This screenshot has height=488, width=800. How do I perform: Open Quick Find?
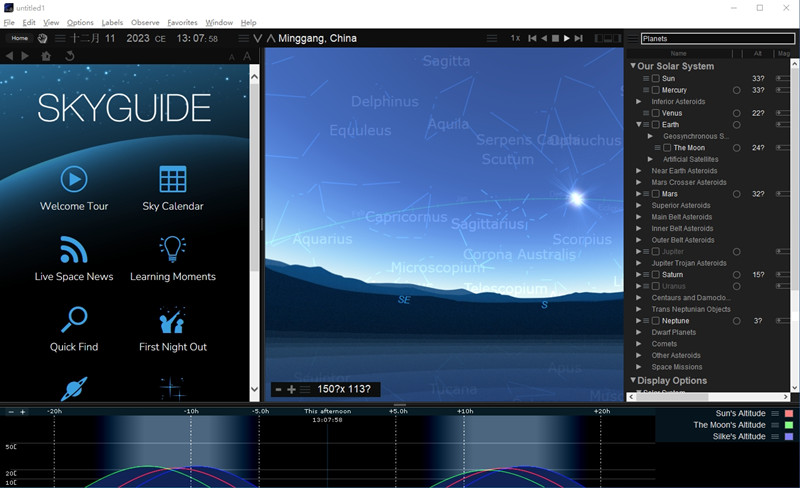pyautogui.click(x=74, y=329)
